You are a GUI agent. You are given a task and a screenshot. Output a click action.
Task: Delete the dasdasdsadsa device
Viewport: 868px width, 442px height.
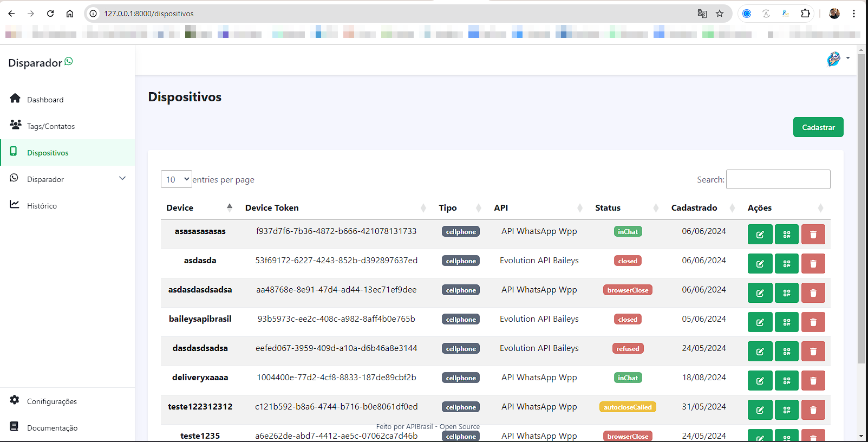[813, 352]
